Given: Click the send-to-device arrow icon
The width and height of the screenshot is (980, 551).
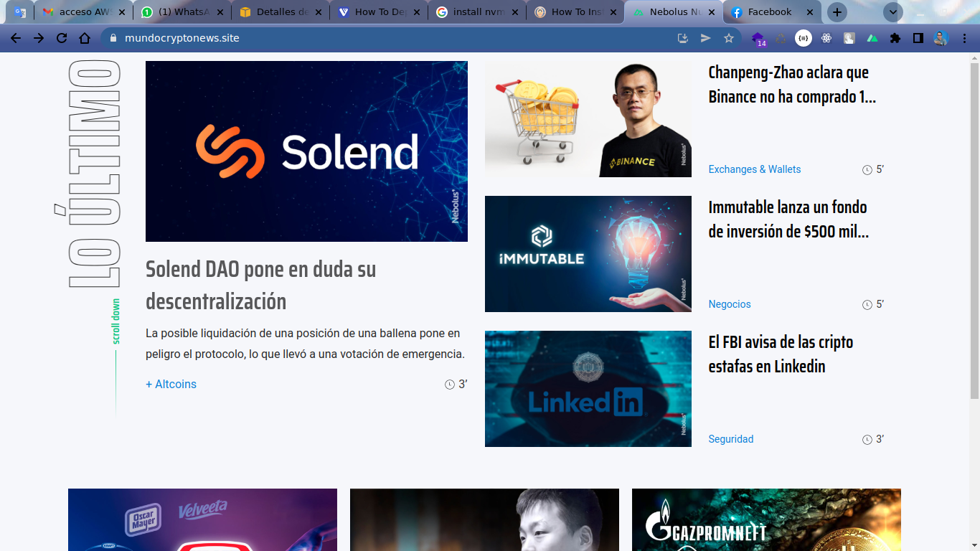Looking at the screenshot, I should click(706, 37).
